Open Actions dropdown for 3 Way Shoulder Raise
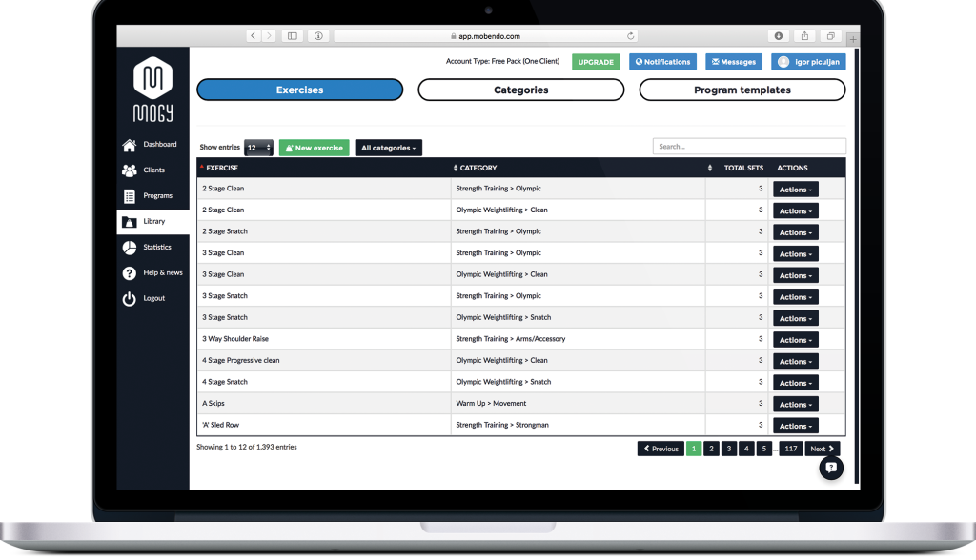 click(x=795, y=340)
